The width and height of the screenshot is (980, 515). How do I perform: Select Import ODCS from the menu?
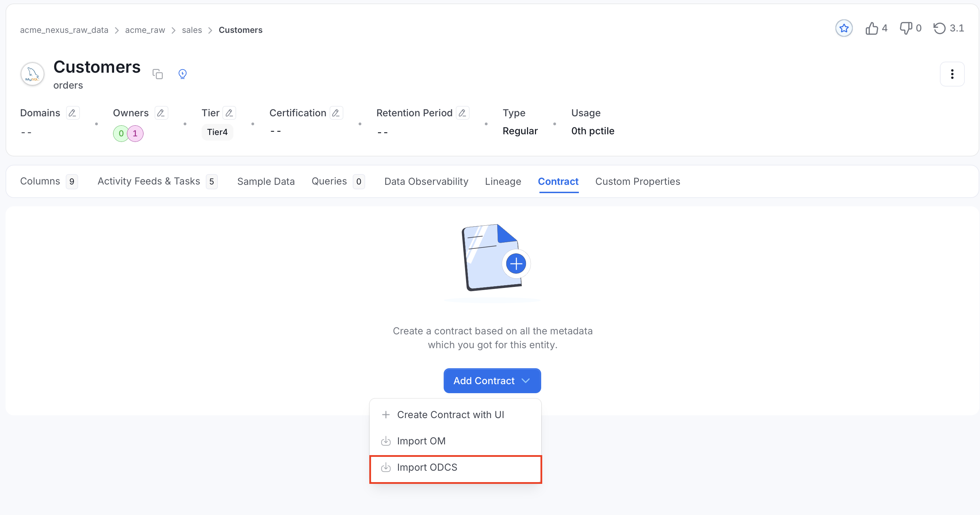coord(455,468)
